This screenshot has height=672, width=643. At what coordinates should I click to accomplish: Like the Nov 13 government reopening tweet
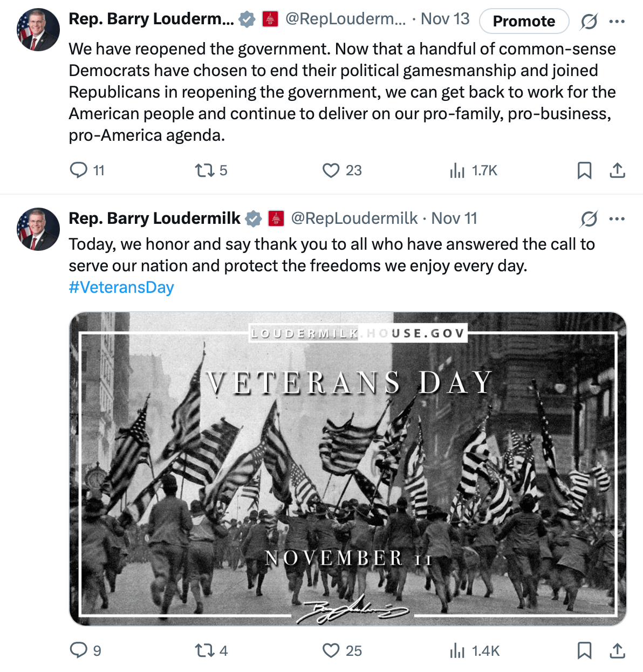tap(331, 170)
